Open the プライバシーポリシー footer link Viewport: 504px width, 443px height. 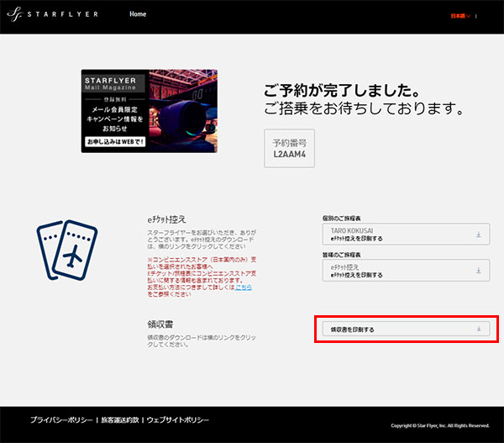(x=60, y=419)
